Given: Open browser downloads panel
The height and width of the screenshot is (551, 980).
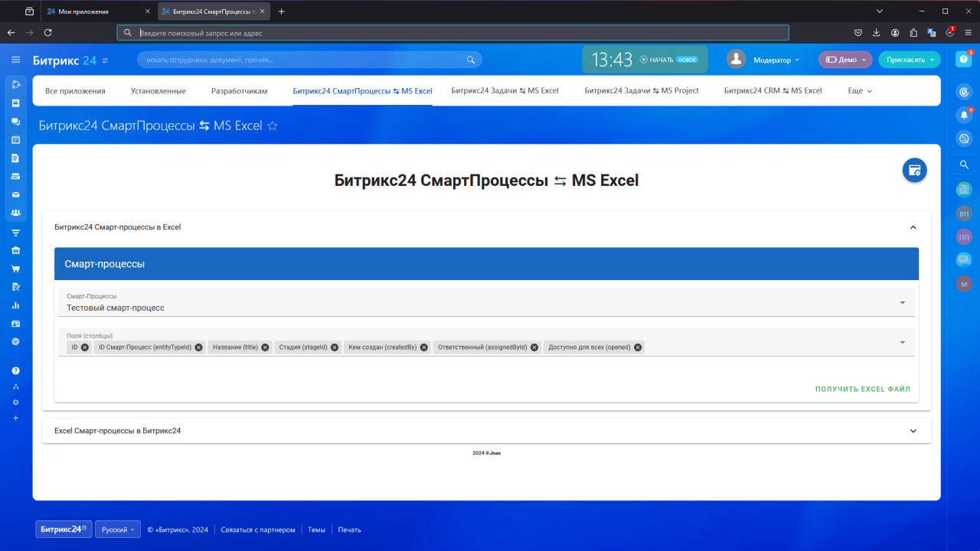Looking at the screenshot, I should pos(877,33).
